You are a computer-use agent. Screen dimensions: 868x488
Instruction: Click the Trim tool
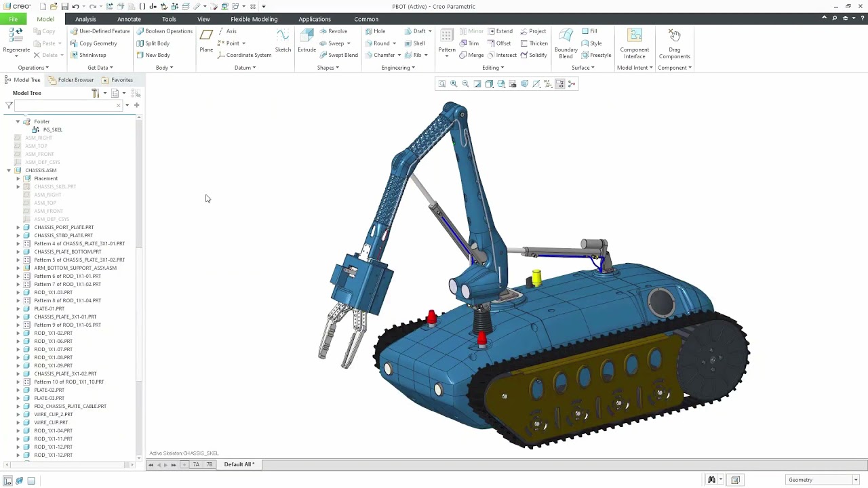click(x=469, y=43)
